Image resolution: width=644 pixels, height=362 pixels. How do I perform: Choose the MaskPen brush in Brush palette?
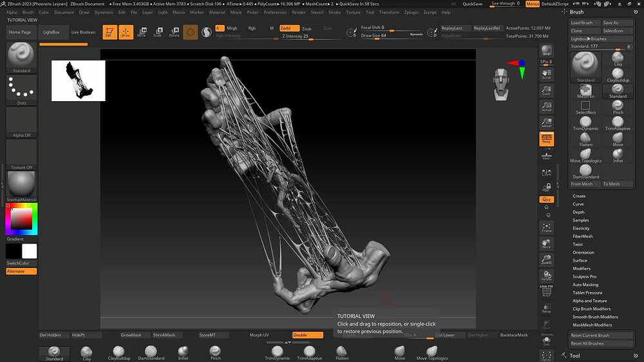pyautogui.click(x=585, y=91)
